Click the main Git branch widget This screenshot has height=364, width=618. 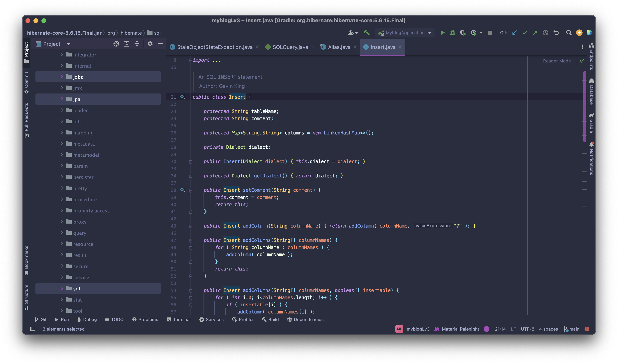[x=571, y=329]
